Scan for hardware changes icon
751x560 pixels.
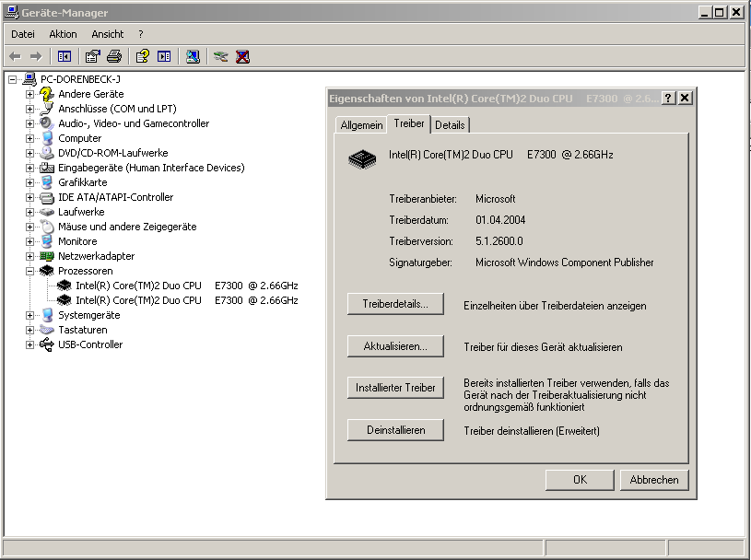tap(193, 56)
